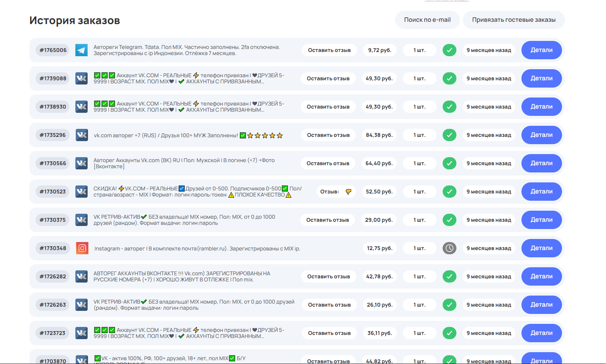
Task: Click the VK icon on order #1730566
Action: point(81,163)
